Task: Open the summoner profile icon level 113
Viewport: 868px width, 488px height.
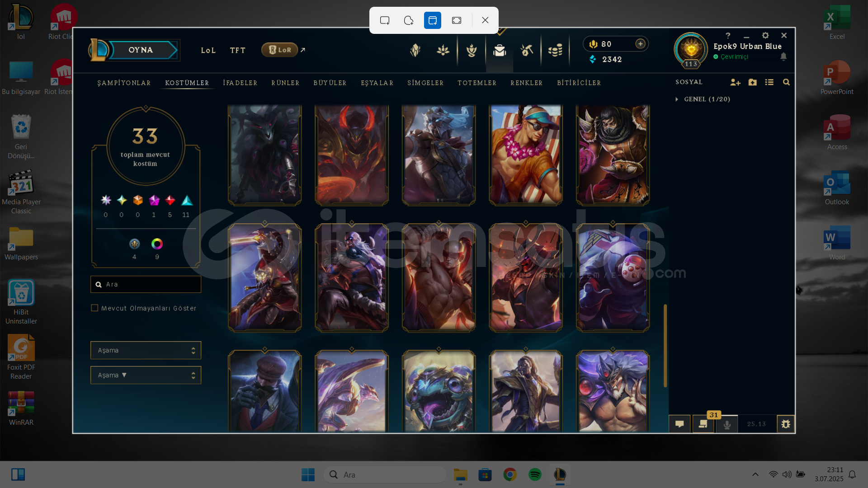Action: [x=691, y=50]
